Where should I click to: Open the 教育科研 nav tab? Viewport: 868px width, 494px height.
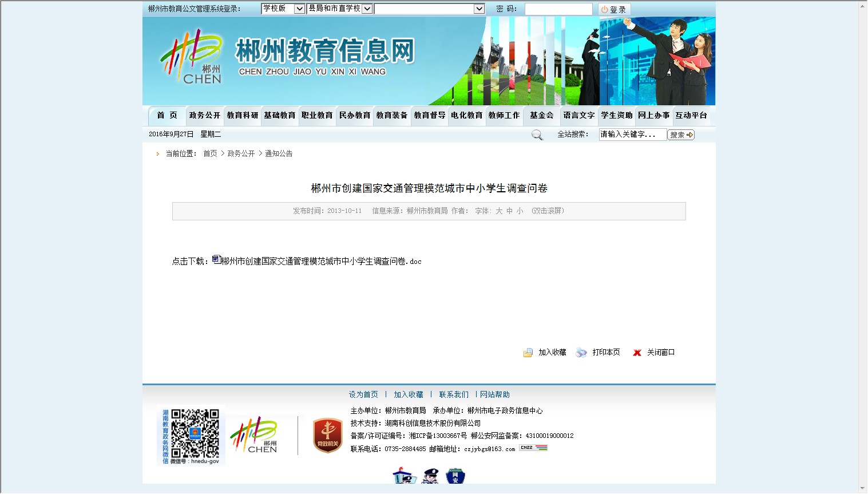(243, 116)
